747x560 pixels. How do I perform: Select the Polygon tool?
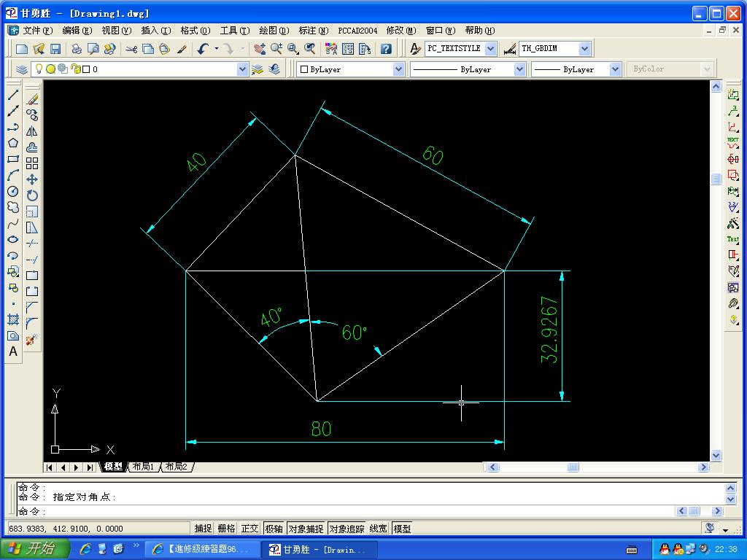[x=13, y=143]
